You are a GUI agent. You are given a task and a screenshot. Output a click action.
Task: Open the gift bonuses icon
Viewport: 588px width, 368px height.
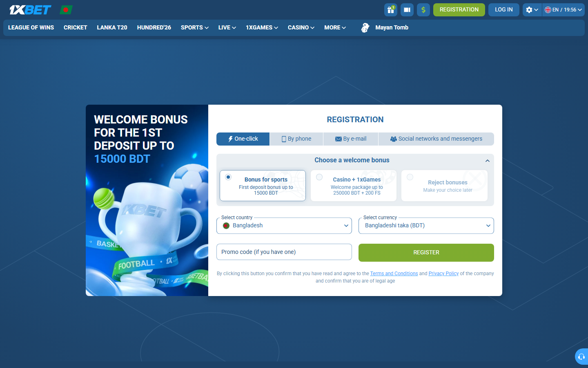[x=391, y=10]
